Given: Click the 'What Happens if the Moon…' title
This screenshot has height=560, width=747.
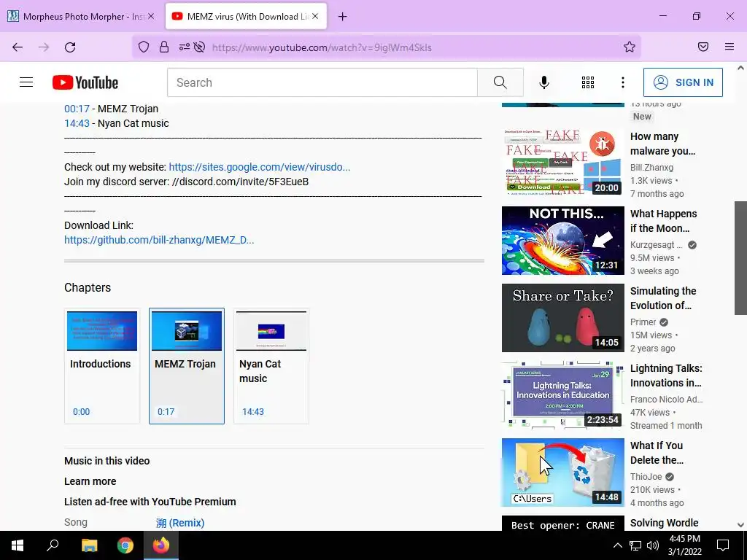Looking at the screenshot, I should tap(664, 221).
